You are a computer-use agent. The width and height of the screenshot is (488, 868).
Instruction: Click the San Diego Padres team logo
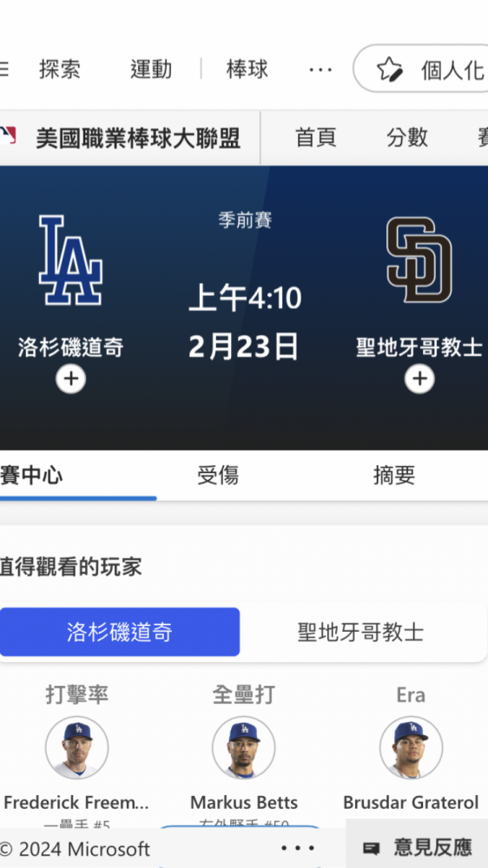(419, 260)
